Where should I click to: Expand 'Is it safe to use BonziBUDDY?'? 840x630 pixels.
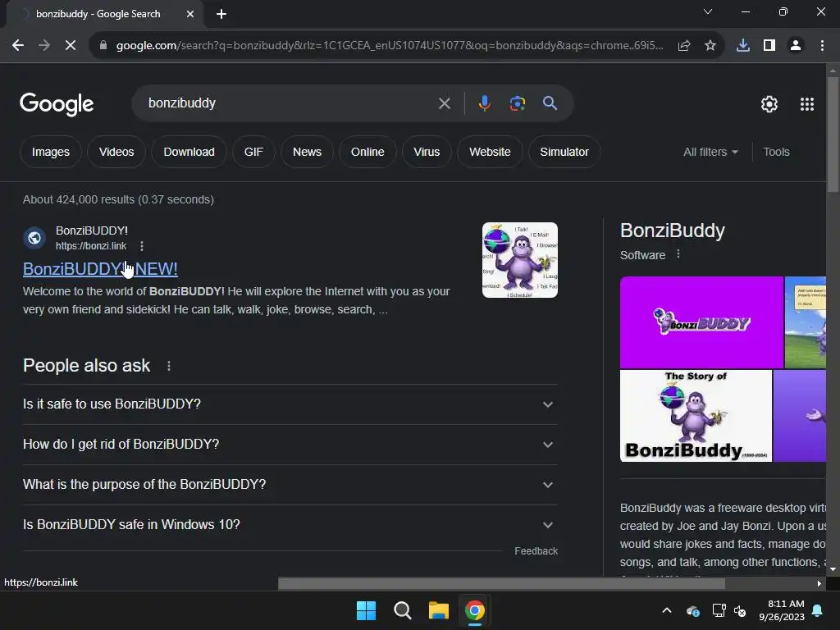click(x=290, y=404)
